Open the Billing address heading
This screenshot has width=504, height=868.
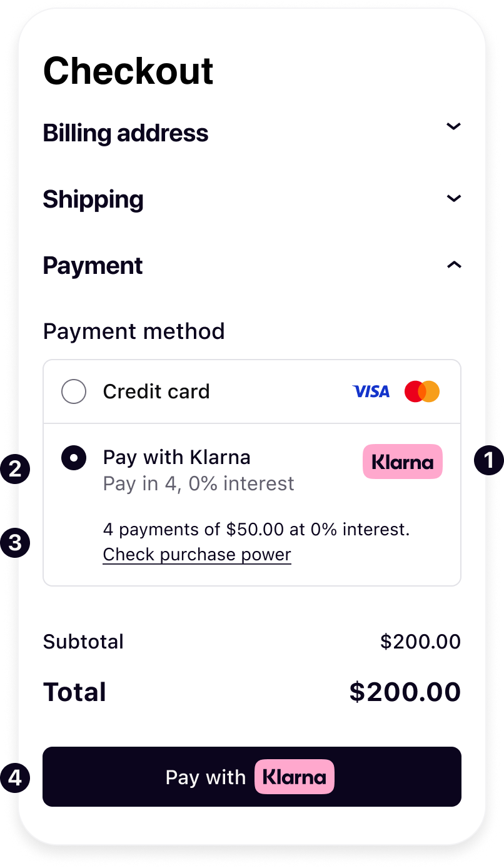(x=126, y=133)
